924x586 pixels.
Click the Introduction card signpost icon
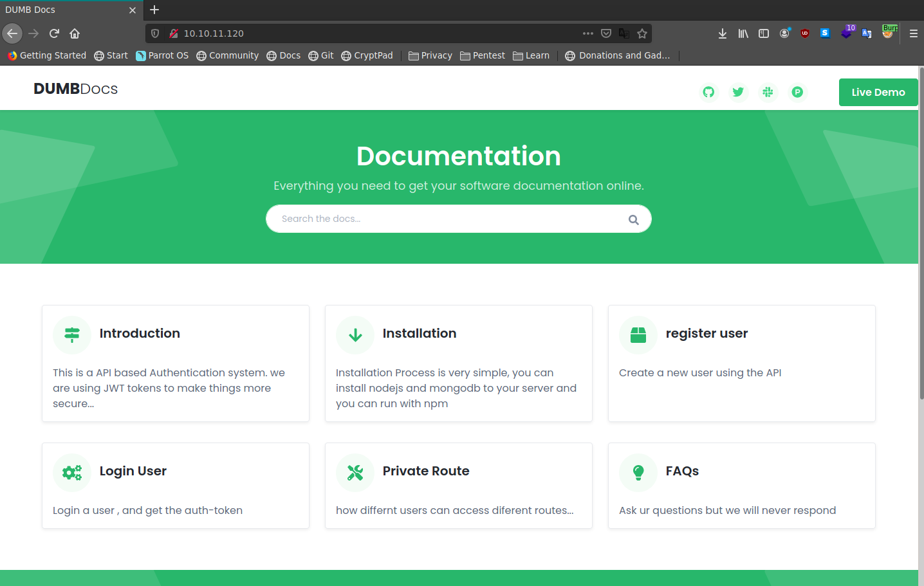(x=72, y=334)
